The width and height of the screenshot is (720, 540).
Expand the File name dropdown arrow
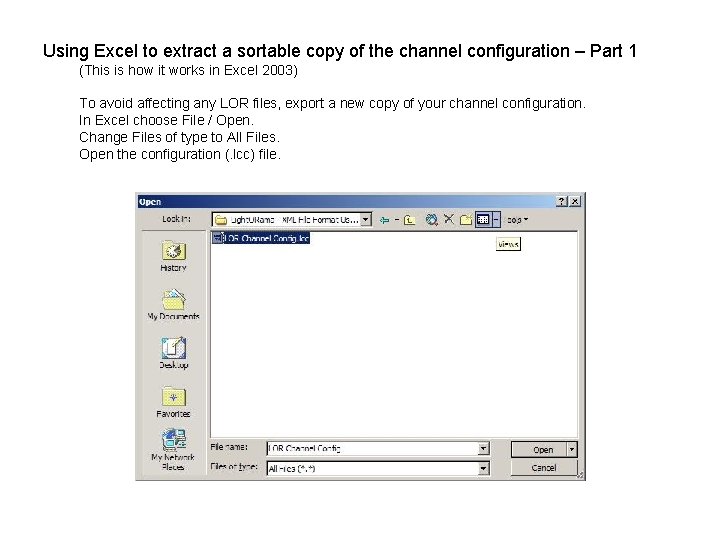(484, 449)
